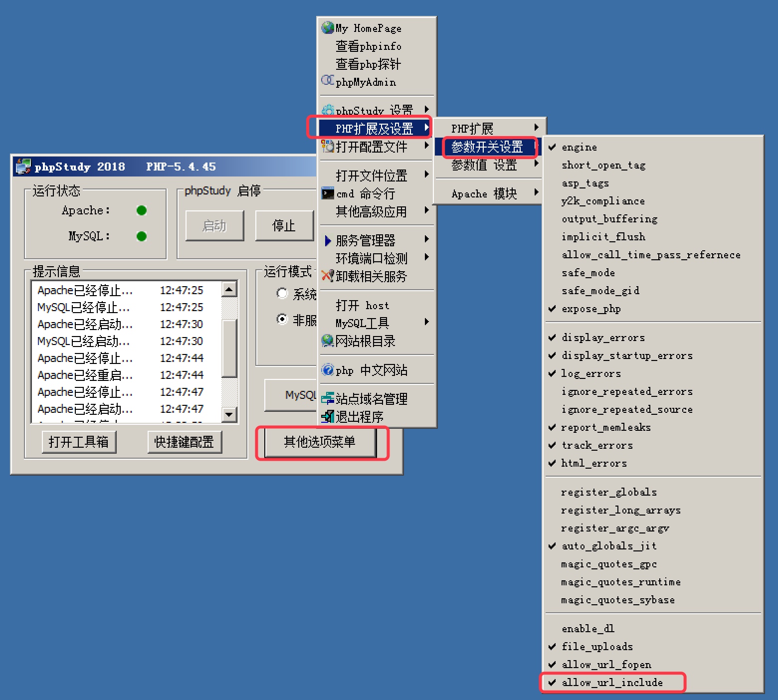Screen dimensions: 778x700
Task: Choose 查看phpinfo from the menu
Action: pos(376,46)
